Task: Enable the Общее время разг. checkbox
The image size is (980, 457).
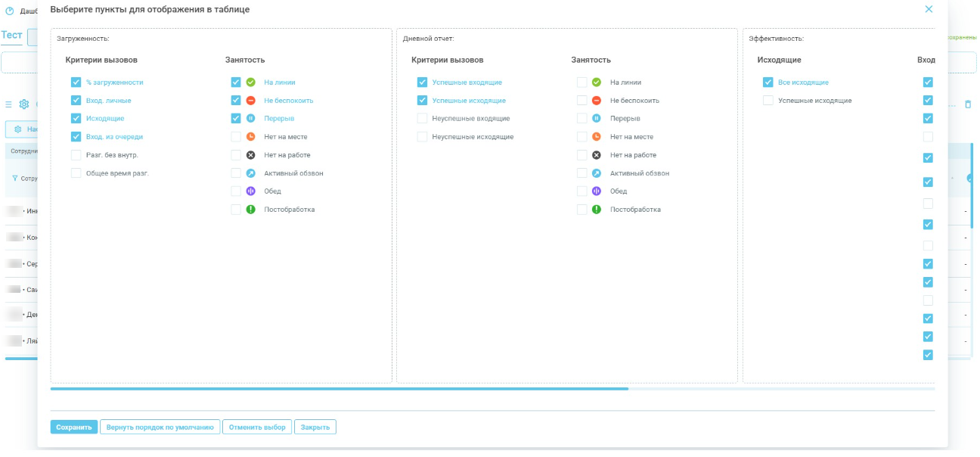Action: (76, 173)
